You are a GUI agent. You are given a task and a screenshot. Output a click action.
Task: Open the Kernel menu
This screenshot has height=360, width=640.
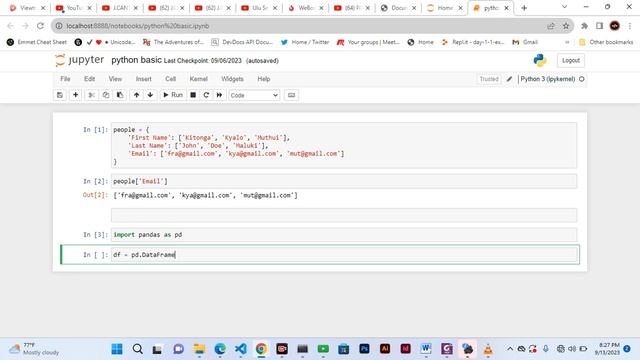pyautogui.click(x=198, y=79)
